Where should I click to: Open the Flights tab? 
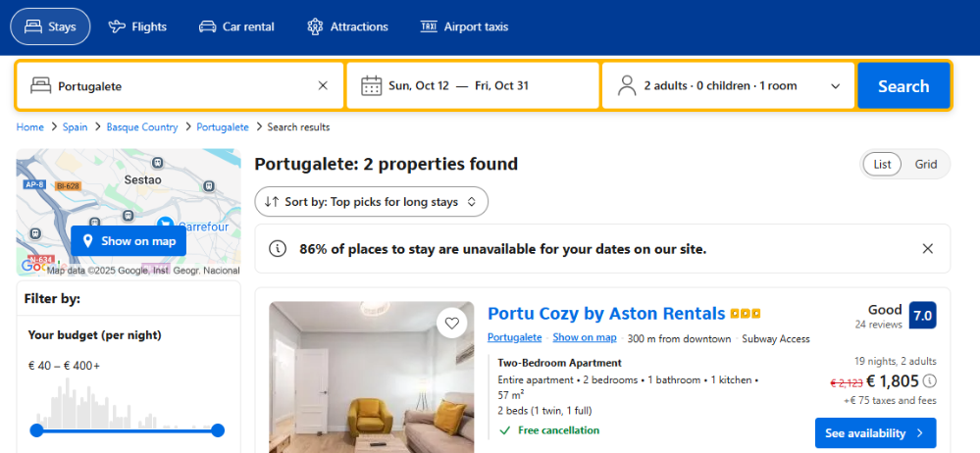click(x=137, y=26)
